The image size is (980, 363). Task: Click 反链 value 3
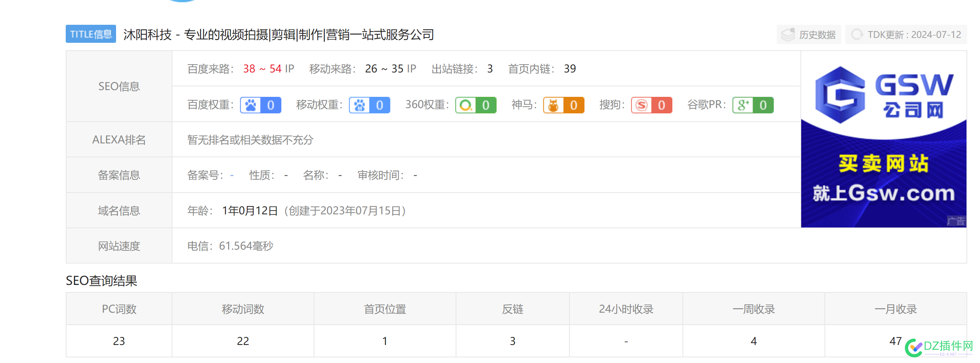(x=513, y=341)
